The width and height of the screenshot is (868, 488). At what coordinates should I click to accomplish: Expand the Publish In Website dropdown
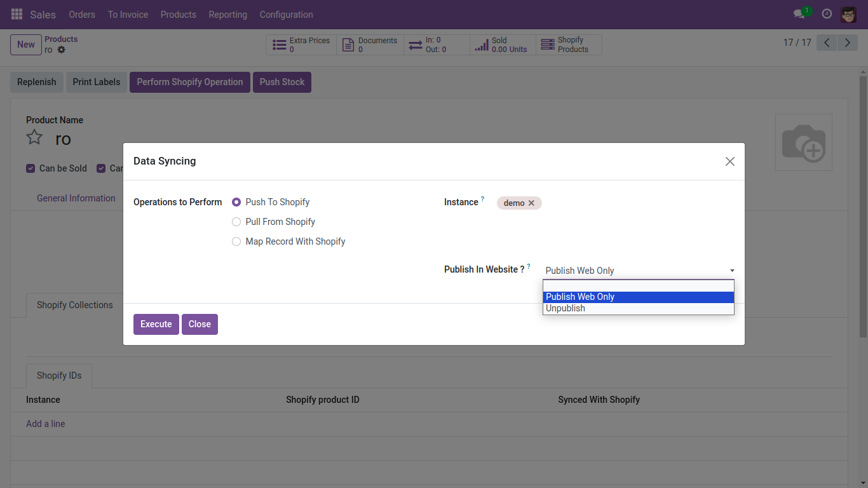coord(639,271)
